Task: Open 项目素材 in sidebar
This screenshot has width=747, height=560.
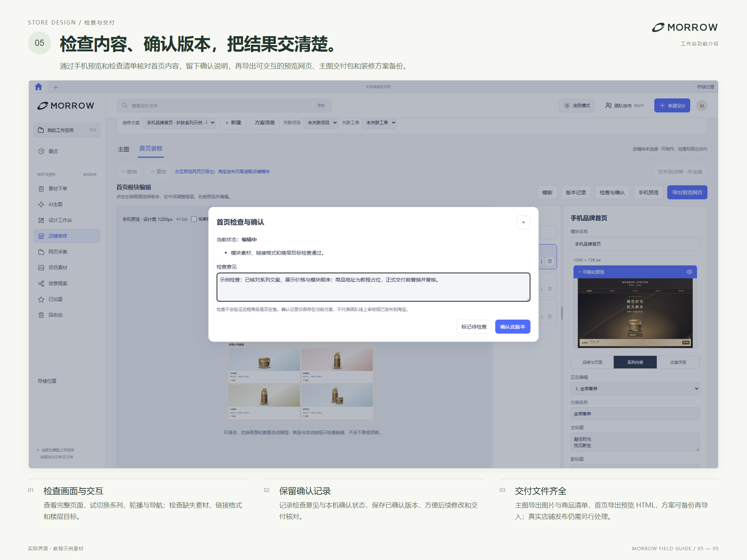Action: coord(67,268)
